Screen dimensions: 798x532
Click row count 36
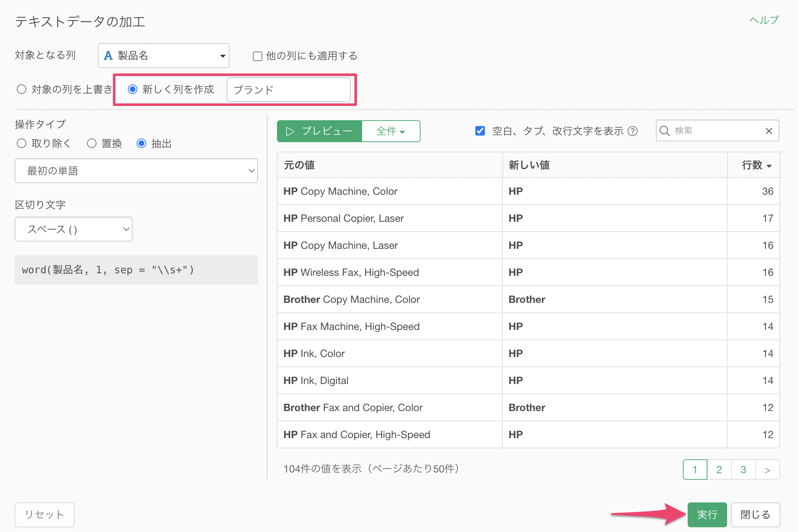[768, 191]
